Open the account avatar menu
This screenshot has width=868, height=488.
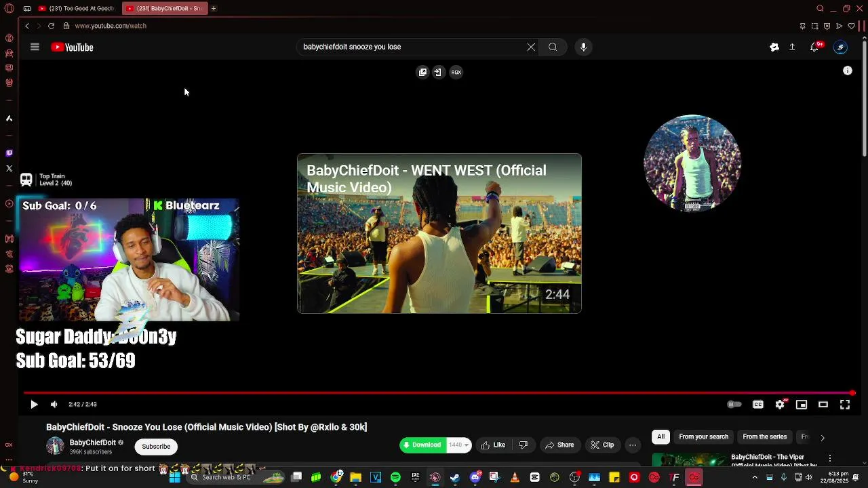[840, 47]
